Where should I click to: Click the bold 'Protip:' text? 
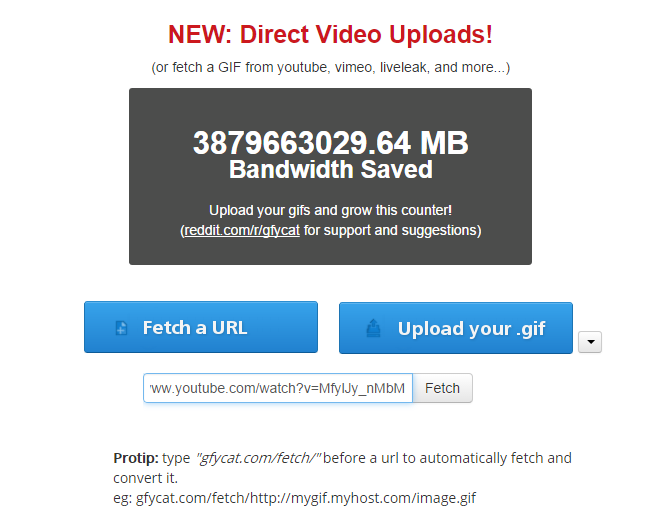pyautogui.click(x=136, y=458)
